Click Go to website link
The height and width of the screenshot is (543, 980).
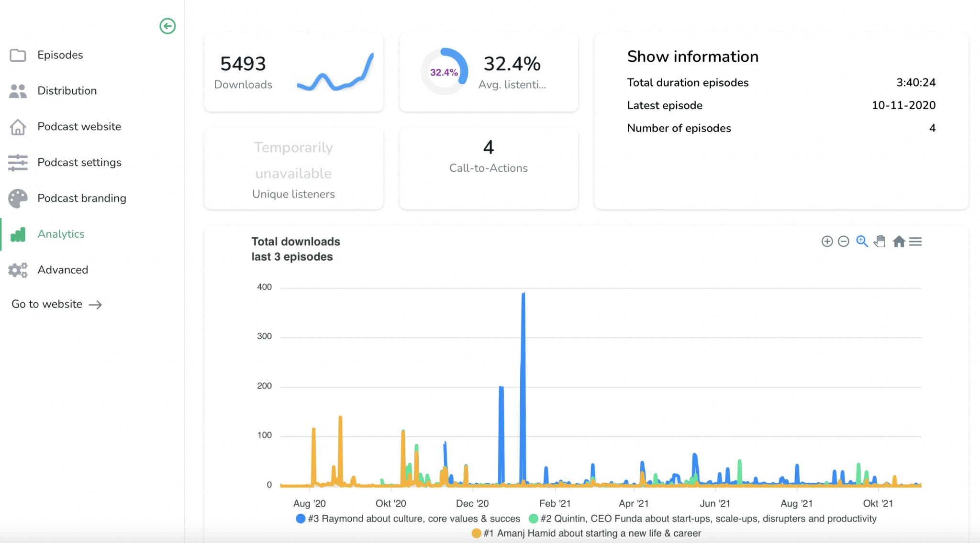56,304
